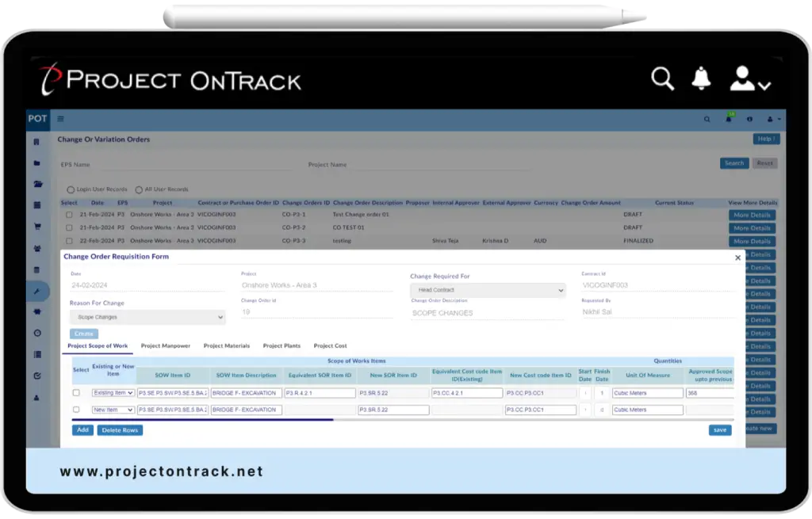Open the check-square icon in the sidebar
This screenshot has height=519, width=812.
click(37, 376)
